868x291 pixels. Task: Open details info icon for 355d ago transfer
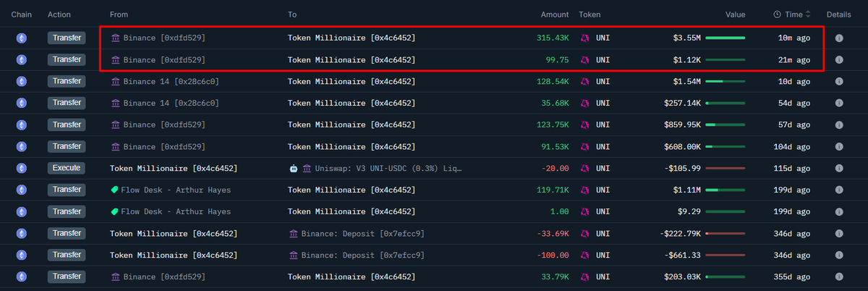pyautogui.click(x=839, y=277)
